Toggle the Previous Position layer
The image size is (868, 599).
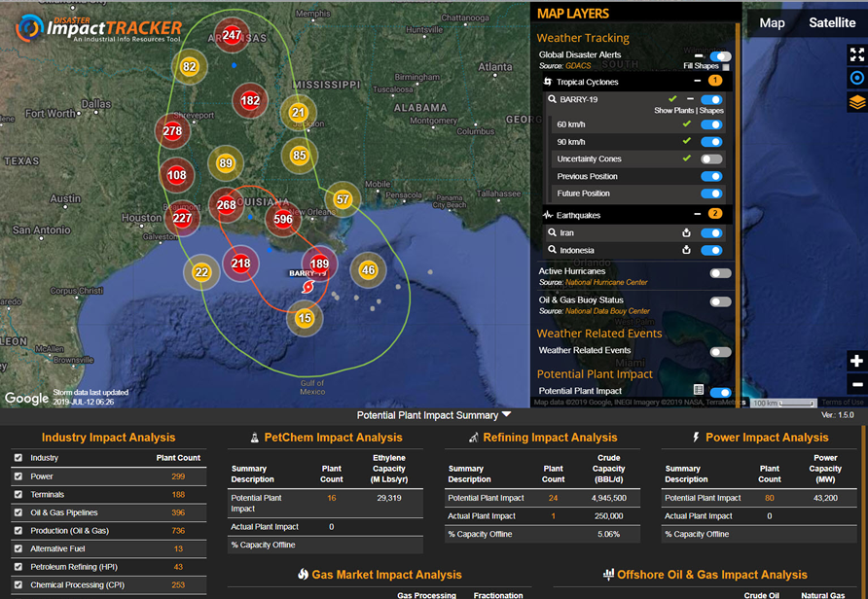711,176
